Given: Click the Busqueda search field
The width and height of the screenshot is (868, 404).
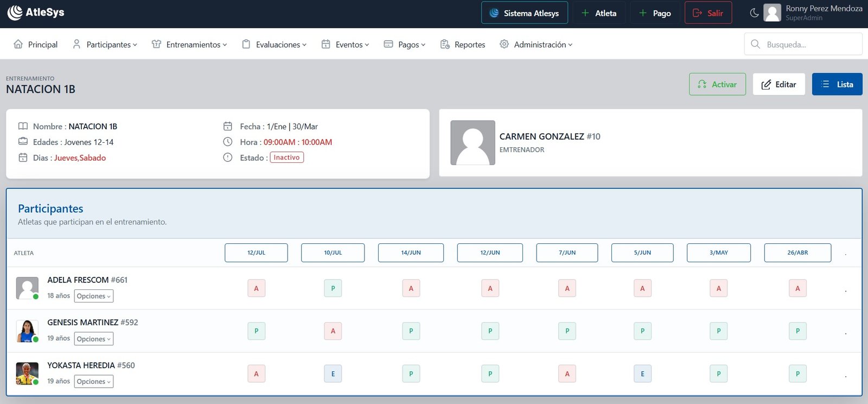Looking at the screenshot, I should (803, 45).
